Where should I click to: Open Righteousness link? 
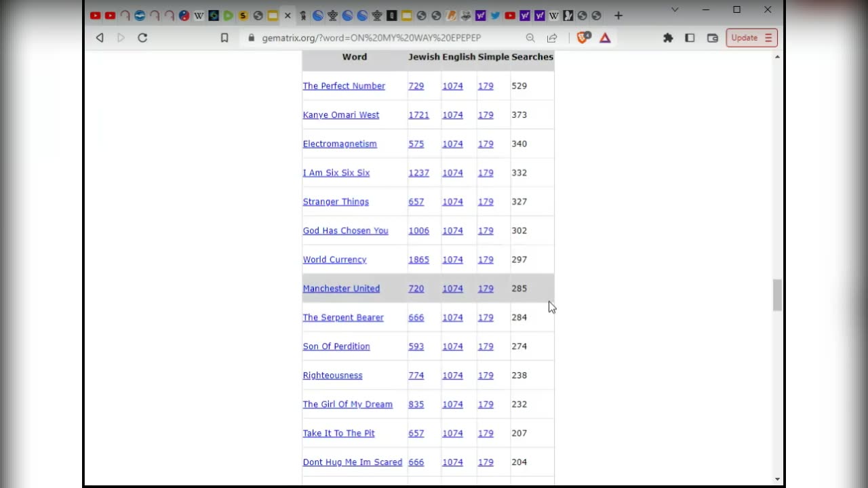(x=332, y=375)
